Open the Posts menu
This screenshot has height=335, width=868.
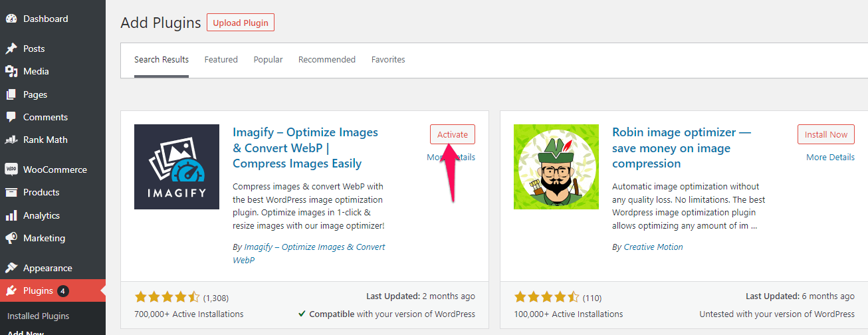(x=53, y=49)
